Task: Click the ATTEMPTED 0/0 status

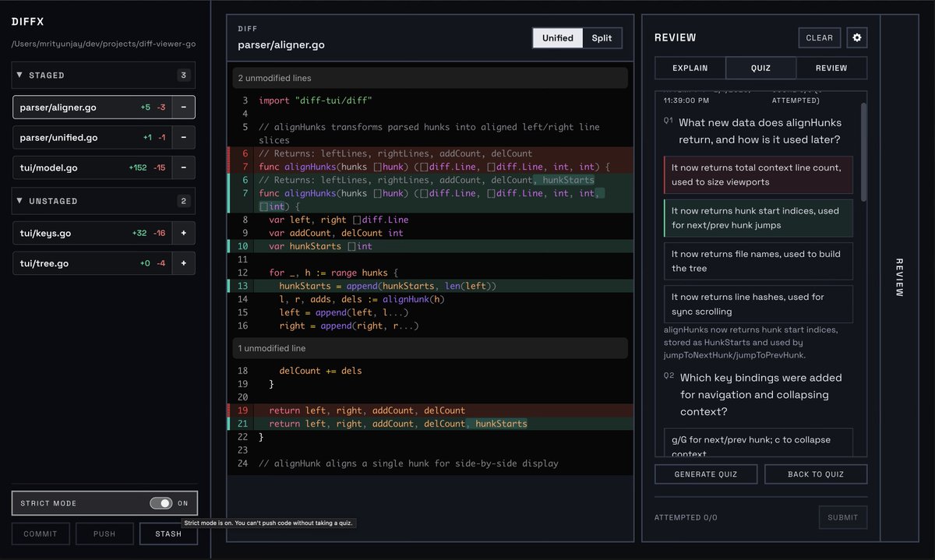Action: coord(686,518)
